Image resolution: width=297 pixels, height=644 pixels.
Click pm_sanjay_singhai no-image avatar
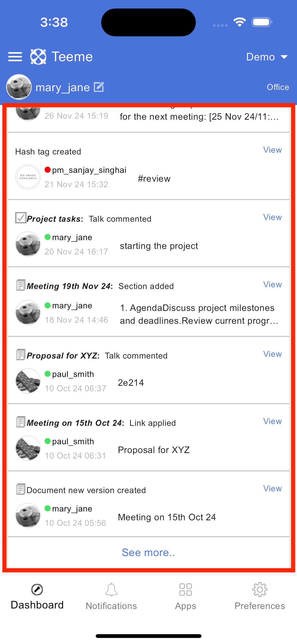coord(28,177)
